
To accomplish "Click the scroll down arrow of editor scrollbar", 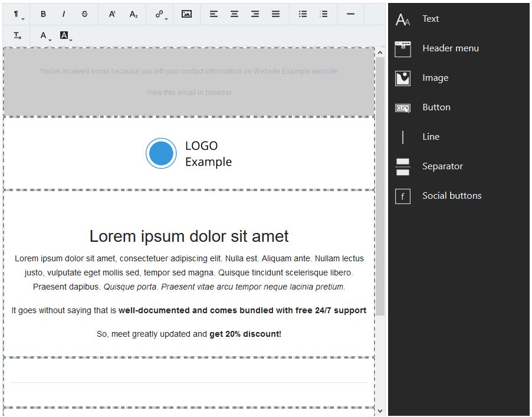I will click(380, 411).
